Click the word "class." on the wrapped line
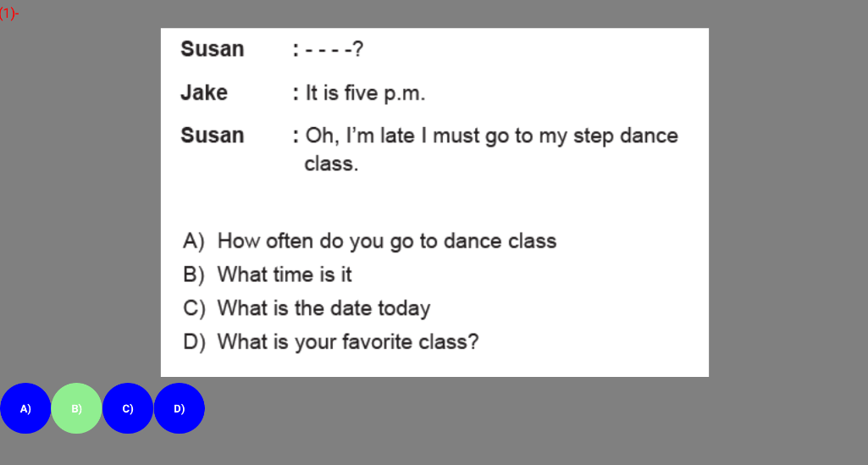This screenshot has width=868, height=465. click(x=332, y=163)
